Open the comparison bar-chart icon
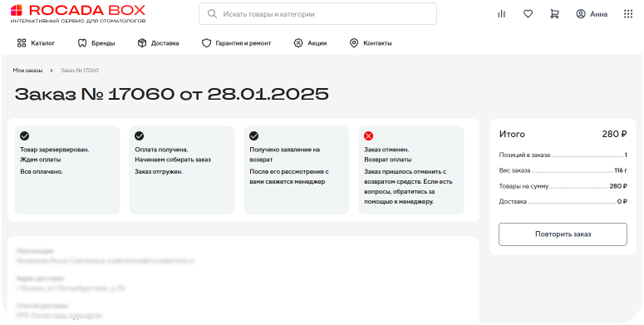The width and height of the screenshot is (644, 325). point(501,14)
